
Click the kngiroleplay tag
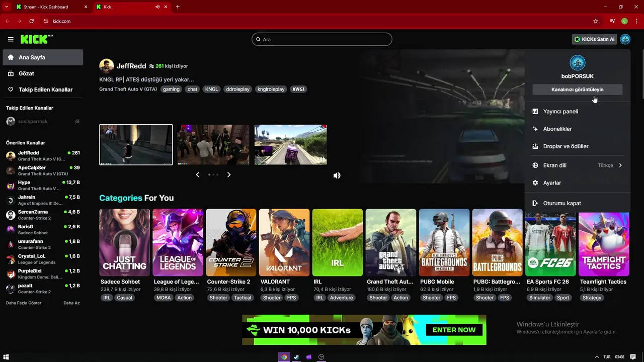[271, 89]
